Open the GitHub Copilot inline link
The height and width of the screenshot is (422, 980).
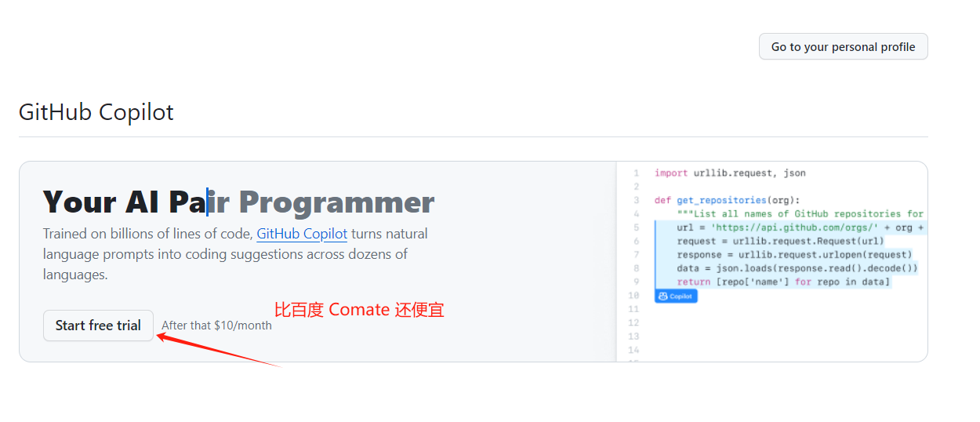(302, 234)
